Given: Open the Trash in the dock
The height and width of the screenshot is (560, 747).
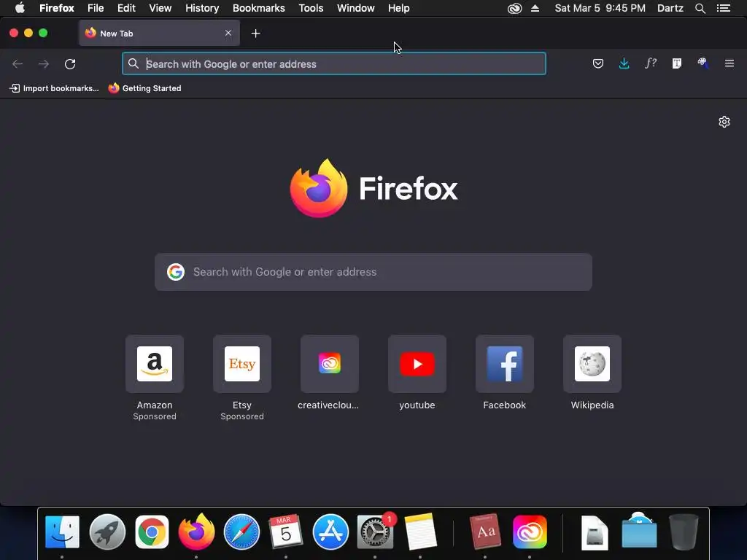Looking at the screenshot, I should 684,532.
